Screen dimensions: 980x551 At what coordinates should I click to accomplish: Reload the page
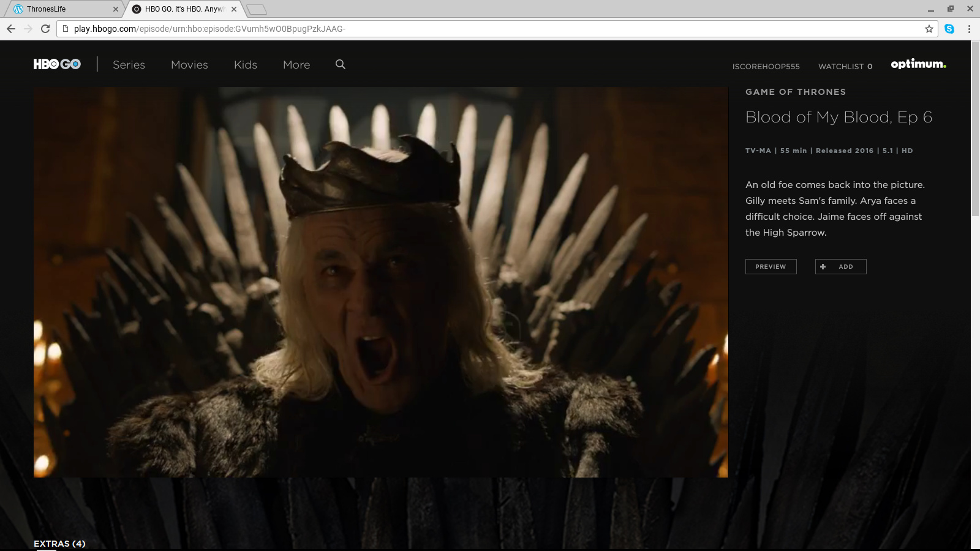click(45, 29)
